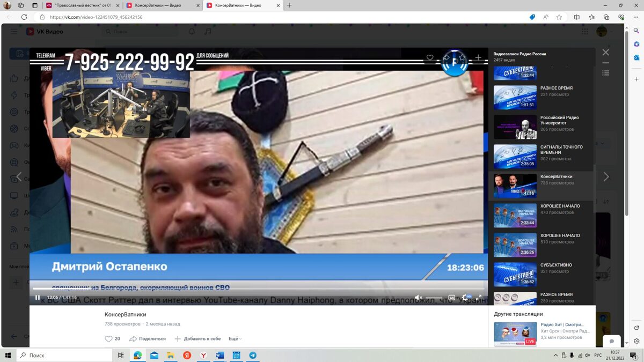
Task: Like the video using heart overlay icon
Action: click(x=430, y=57)
